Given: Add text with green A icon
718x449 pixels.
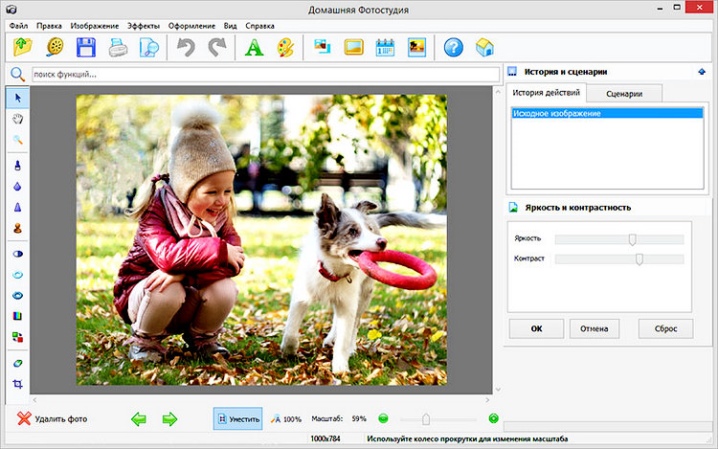Looking at the screenshot, I should [x=254, y=47].
